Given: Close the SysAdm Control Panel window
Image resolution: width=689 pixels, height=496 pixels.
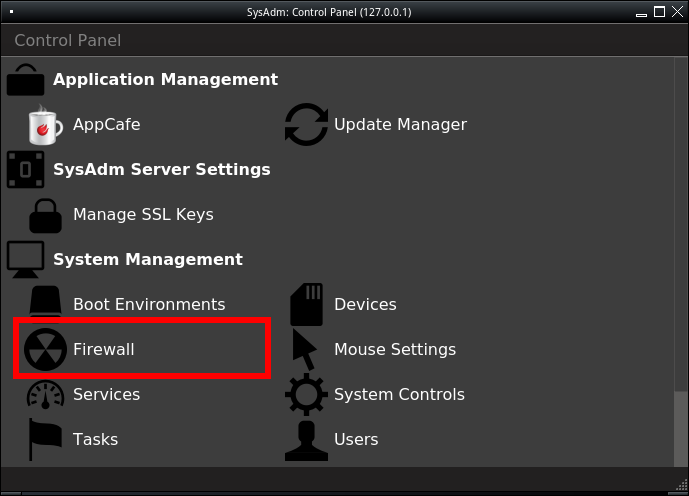Looking at the screenshot, I should 678,12.
